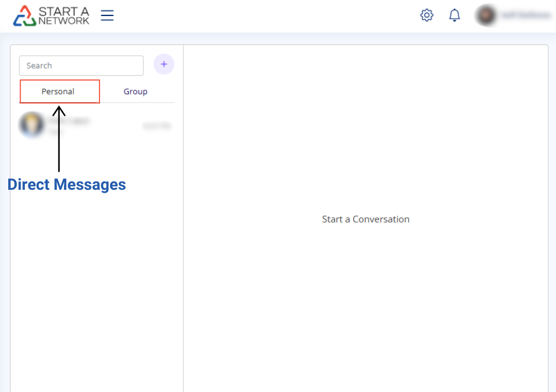
Task: Click the plus icon to start new chat
Action: coord(164,64)
